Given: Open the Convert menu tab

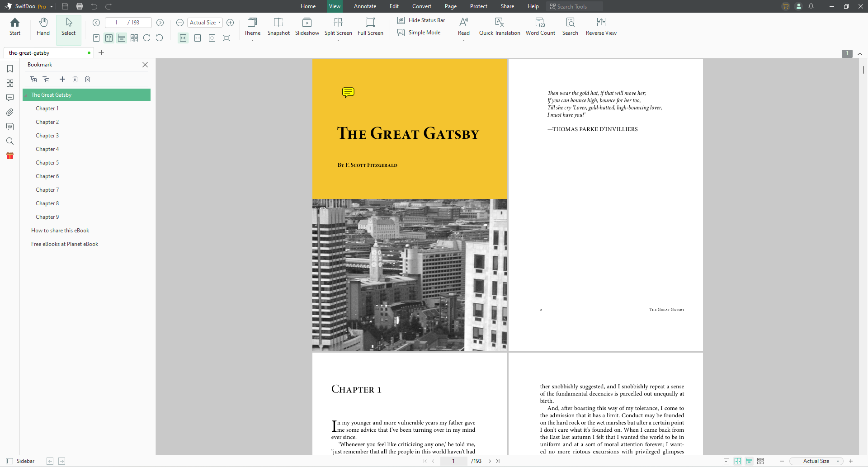Looking at the screenshot, I should [x=422, y=6].
